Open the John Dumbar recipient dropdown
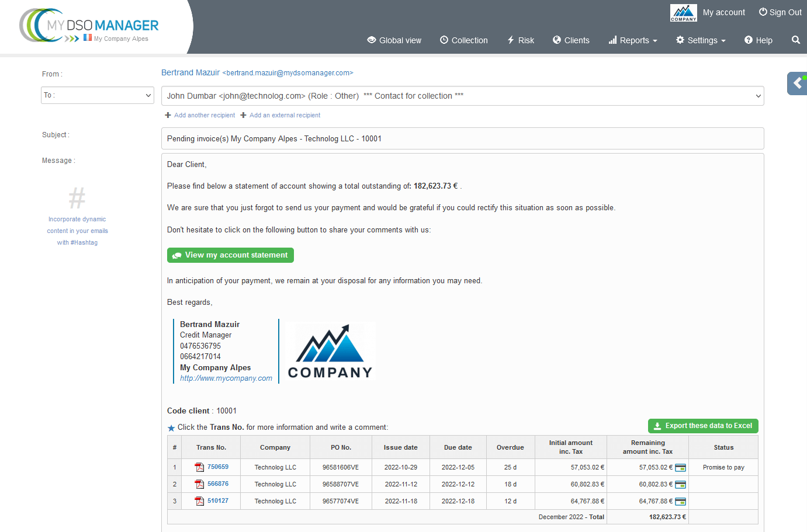The image size is (807, 532). (x=462, y=96)
